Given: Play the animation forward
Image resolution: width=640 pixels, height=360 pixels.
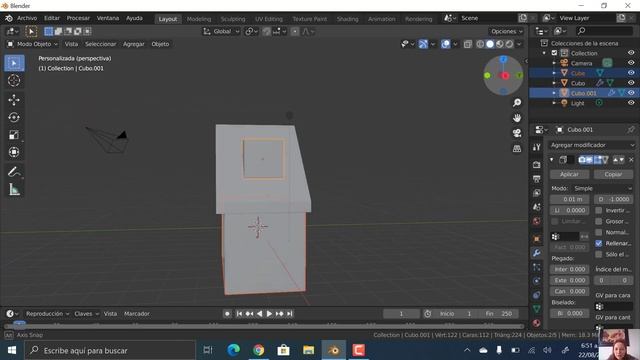Looking at the screenshot, I should tap(269, 313).
